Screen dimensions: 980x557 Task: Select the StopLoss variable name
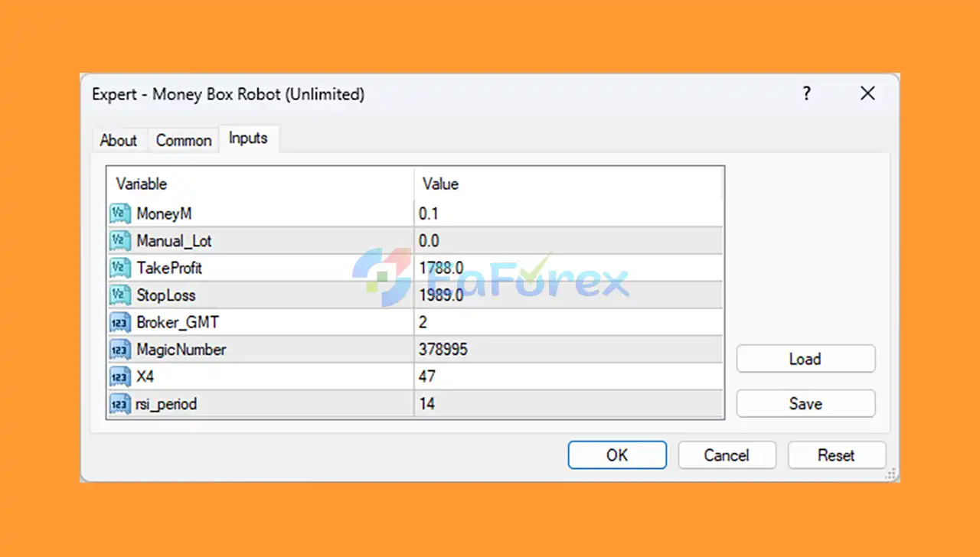click(166, 295)
